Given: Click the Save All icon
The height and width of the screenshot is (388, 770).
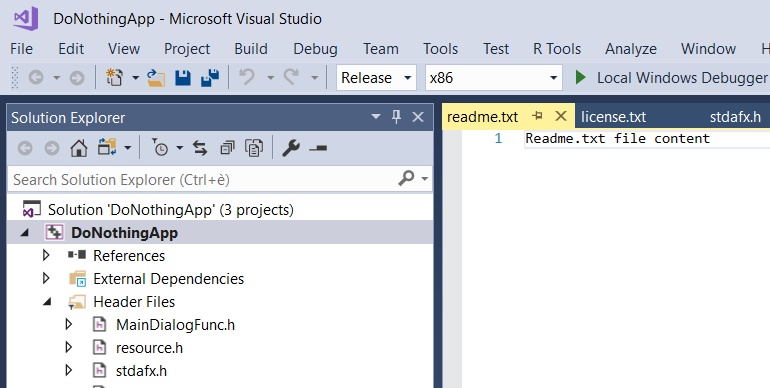Looking at the screenshot, I should (x=210, y=78).
